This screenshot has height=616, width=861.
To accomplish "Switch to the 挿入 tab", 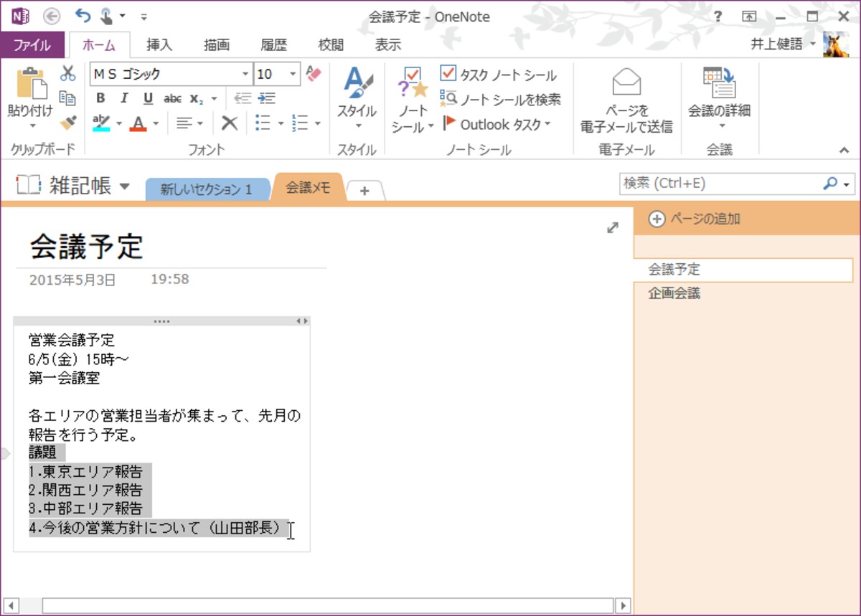I will 159,44.
